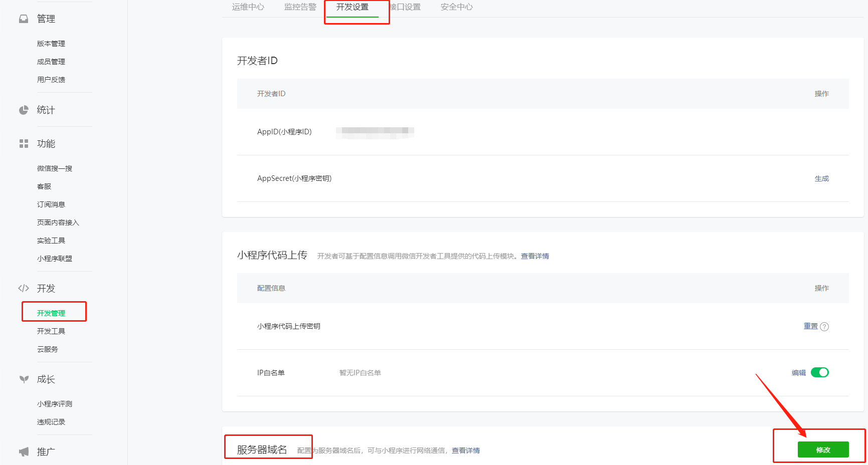Click the 统计 pie chart icon
The height and width of the screenshot is (465, 868).
24,110
